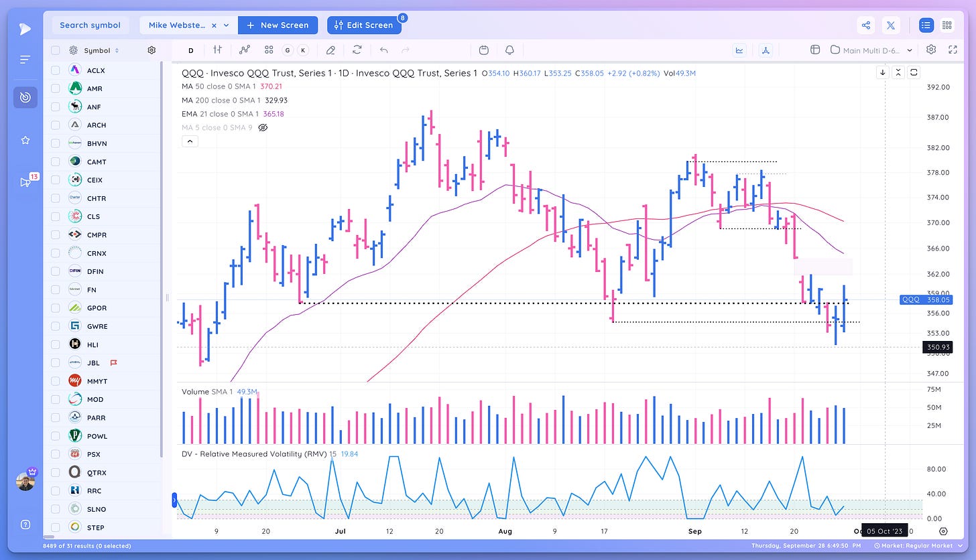This screenshot has height=560, width=976.
Task: Click the X (Twitter) share icon
Action: point(891,25)
